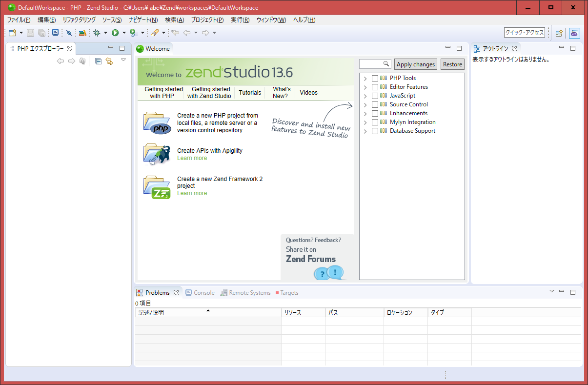This screenshot has width=588, height=385.
Task: Tick the Database Support checkbox
Action: click(x=375, y=131)
